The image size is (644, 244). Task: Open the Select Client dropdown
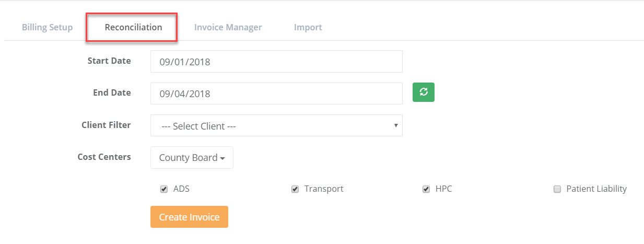[276, 126]
